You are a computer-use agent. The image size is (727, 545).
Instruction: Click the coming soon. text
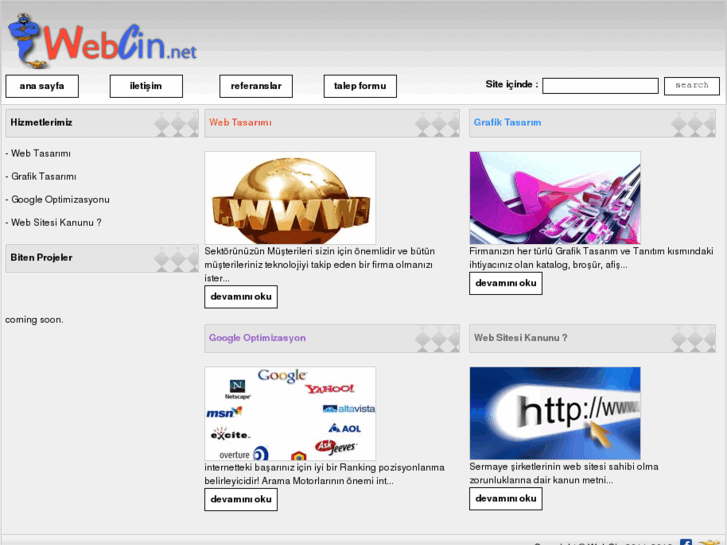click(x=34, y=320)
